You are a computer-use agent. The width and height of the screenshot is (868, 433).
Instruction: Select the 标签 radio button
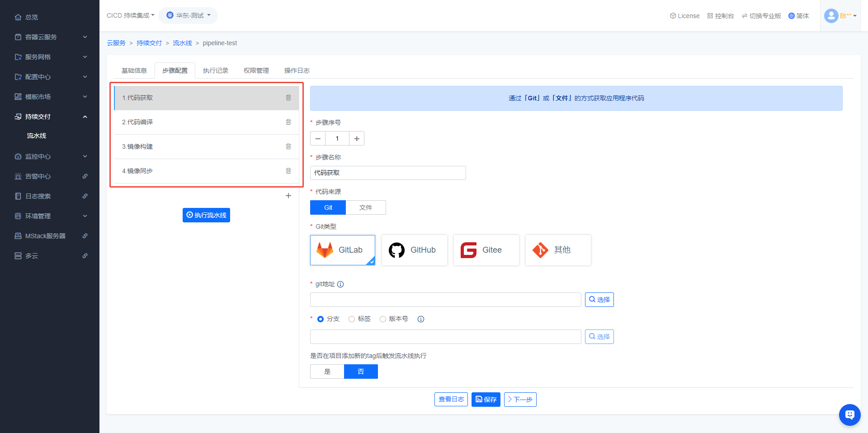click(352, 319)
